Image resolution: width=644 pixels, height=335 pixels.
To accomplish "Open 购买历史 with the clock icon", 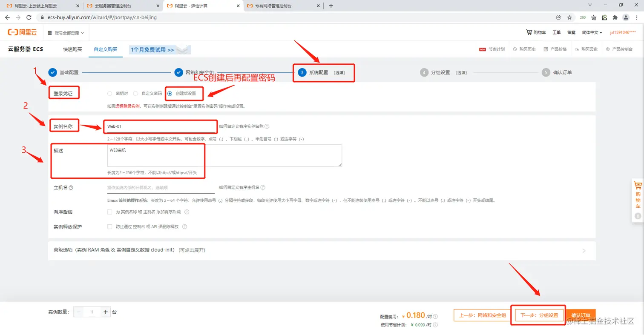I will point(524,49).
